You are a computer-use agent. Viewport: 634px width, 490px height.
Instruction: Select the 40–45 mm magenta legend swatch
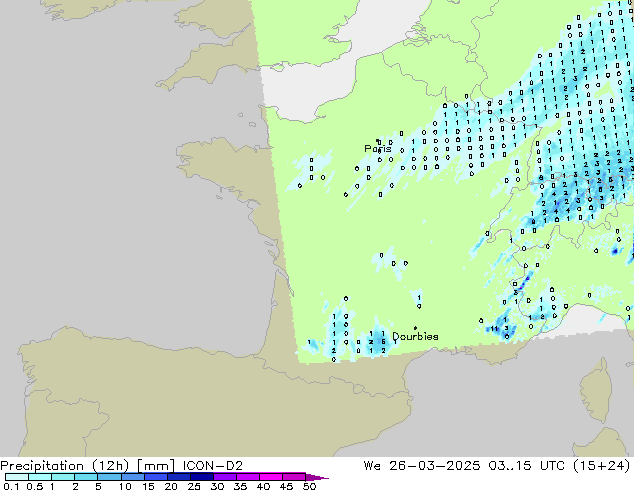pos(271,477)
